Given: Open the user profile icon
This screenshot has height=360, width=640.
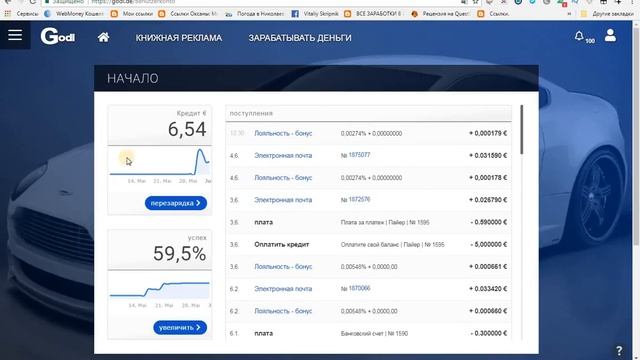Looking at the screenshot, I should tap(610, 36).
